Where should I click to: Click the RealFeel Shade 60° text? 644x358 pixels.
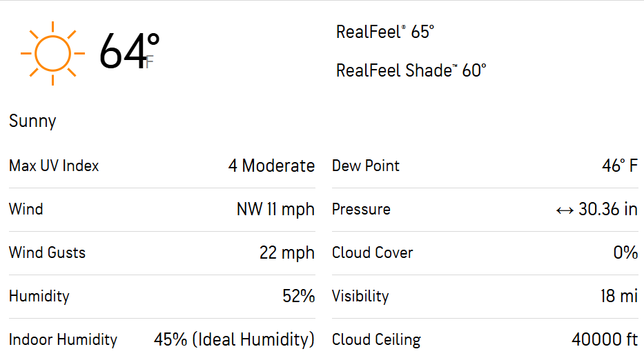click(x=411, y=70)
